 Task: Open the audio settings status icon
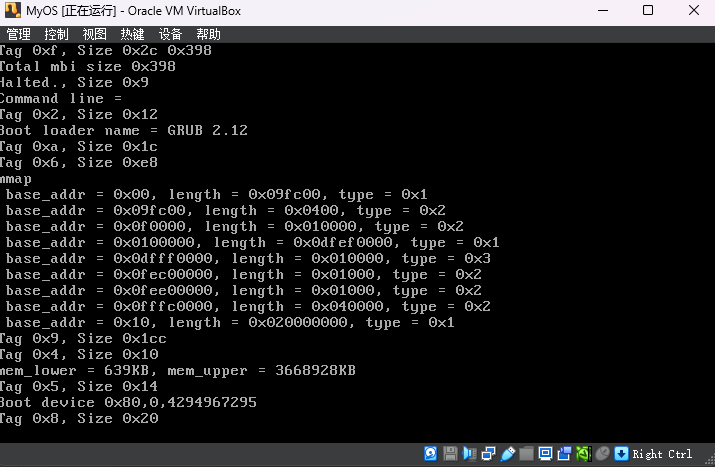coord(469,454)
